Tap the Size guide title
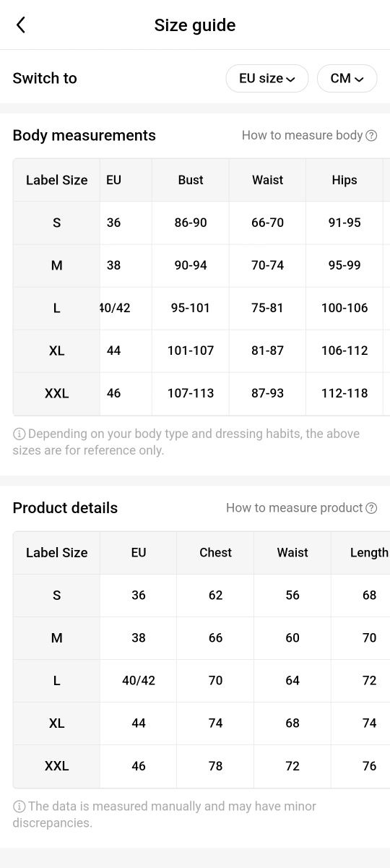The height and width of the screenshot is (868, 390). coord(195,25)
